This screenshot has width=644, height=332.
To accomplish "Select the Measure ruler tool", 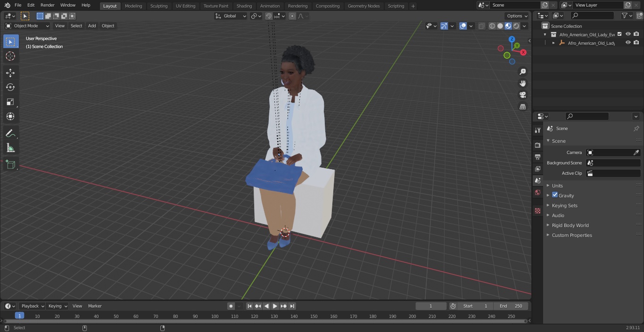I will (x=10, y=148).
